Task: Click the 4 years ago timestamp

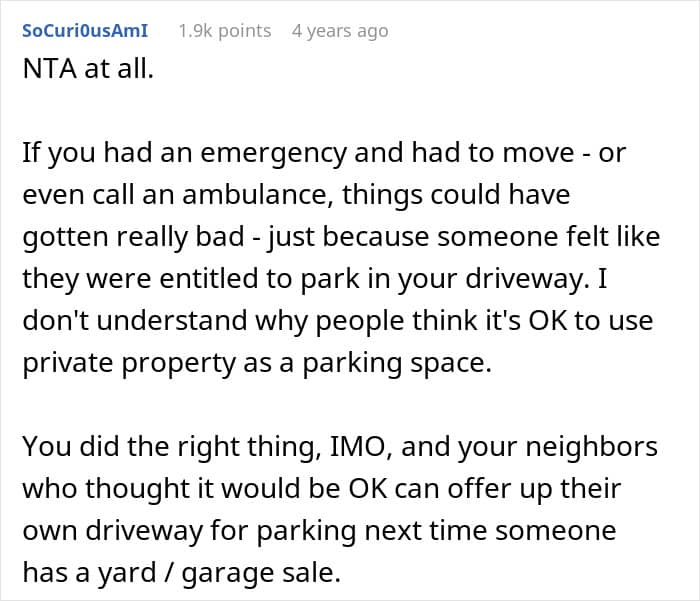Action: (x=340, y=31)
